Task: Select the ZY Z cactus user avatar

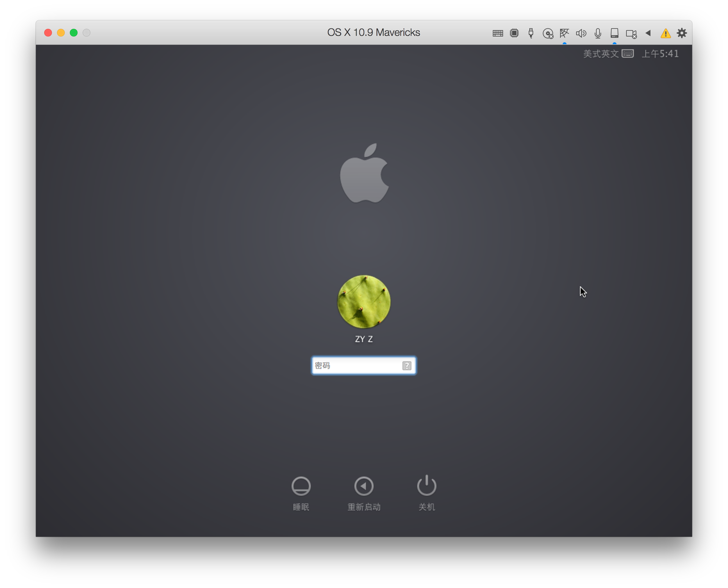Action: (364, 301)
